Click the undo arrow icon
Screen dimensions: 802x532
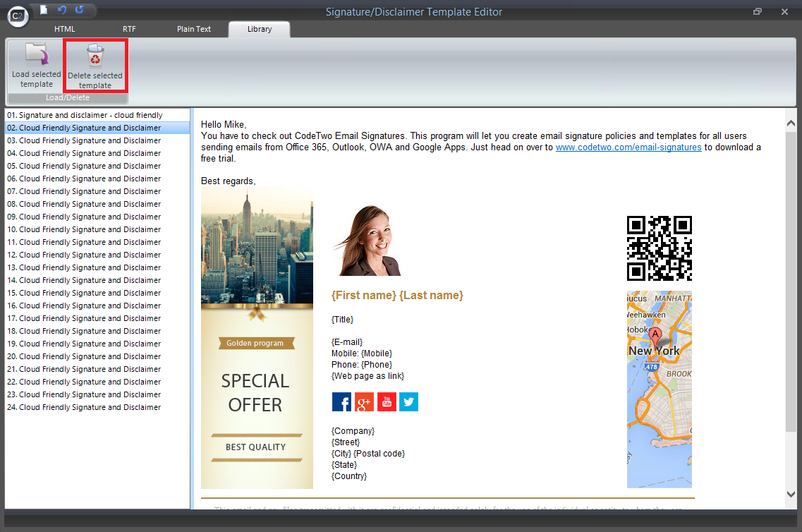click(x=62, y=10)
